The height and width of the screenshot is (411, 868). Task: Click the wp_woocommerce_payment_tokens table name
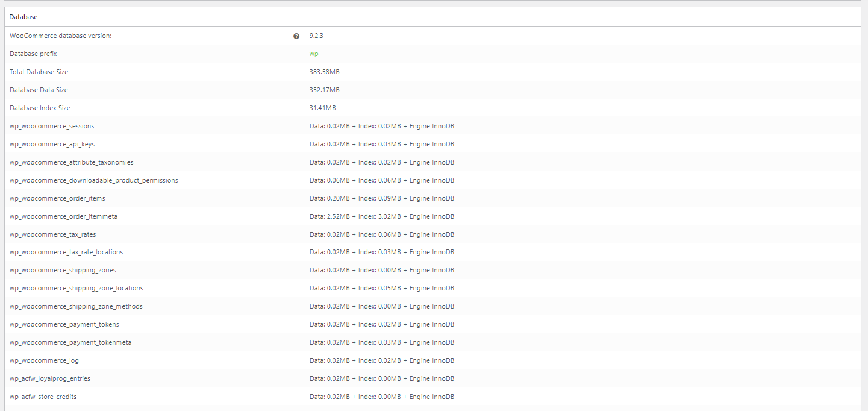click(64, 325)
